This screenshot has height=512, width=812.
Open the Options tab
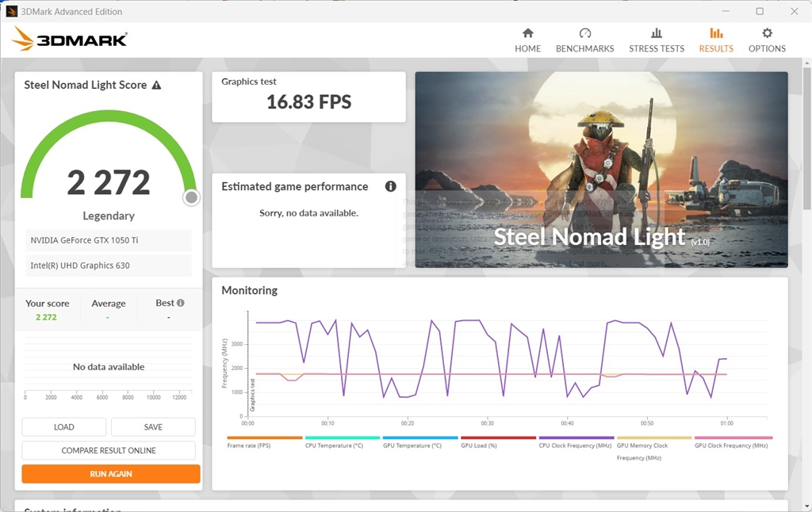click(767, 40)
